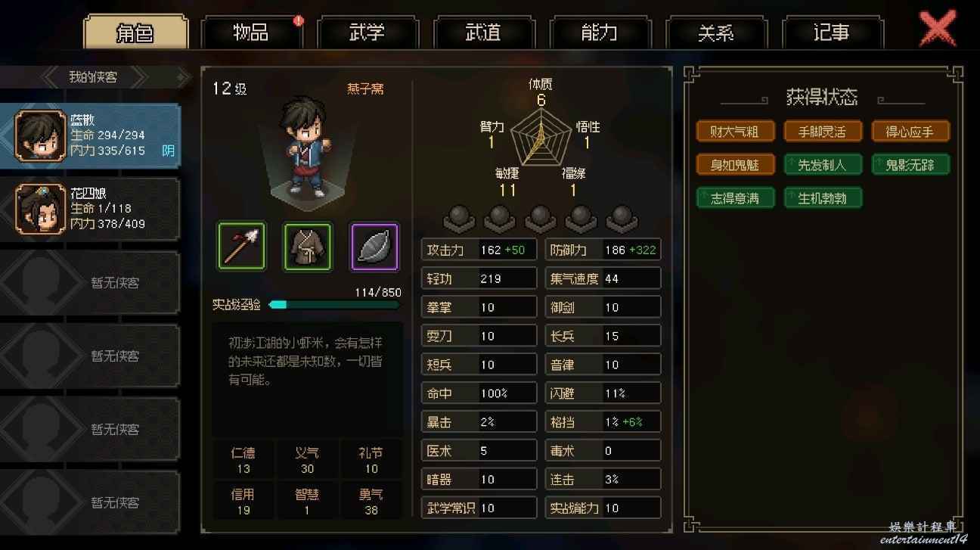Viewport: 980px width, 550px height.
Task: Click the first empty 暂无侠客 slot
Action: [x=91, y=282]
